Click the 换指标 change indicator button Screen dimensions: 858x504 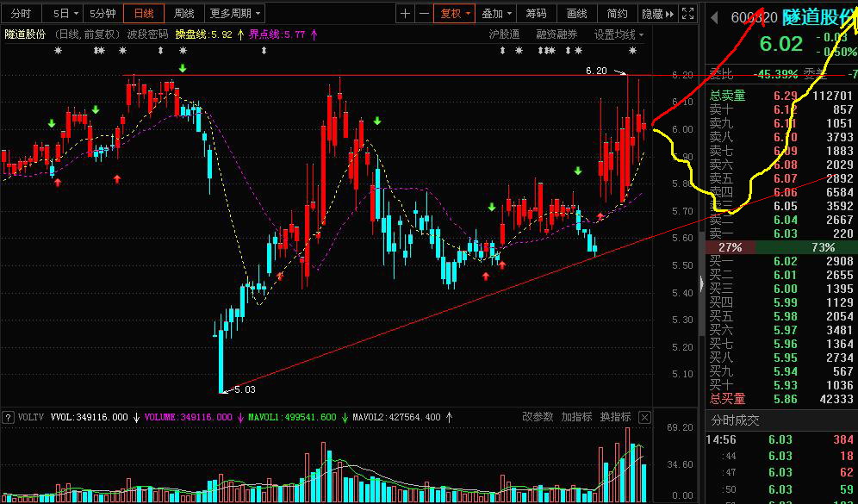point(615,417)
